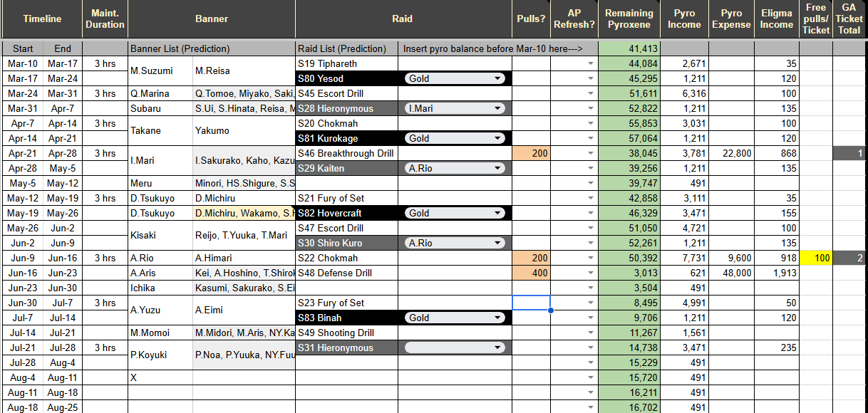Select the A.Aris banner cell
The height and width of the screenshot is (413, 868).
[160, 273]
